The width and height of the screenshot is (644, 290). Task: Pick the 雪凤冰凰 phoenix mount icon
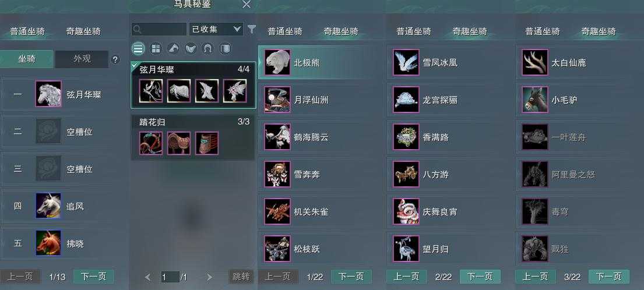(x=406, y=62)
